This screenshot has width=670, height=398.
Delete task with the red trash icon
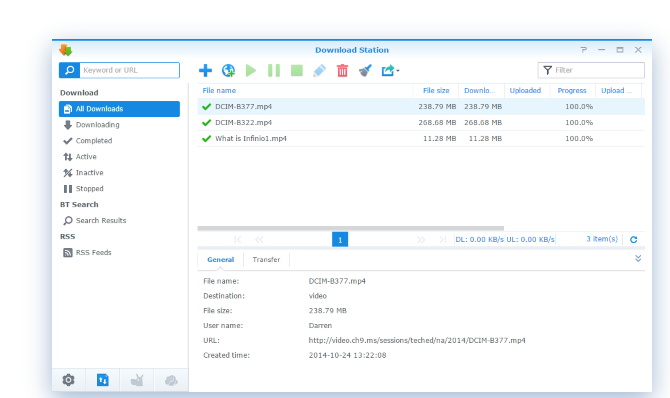tap(342, 71)
